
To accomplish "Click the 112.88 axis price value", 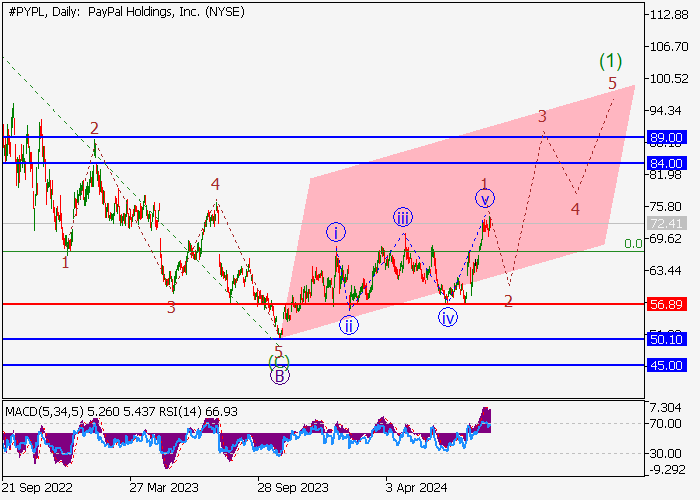I will click(x=669, y=15).
